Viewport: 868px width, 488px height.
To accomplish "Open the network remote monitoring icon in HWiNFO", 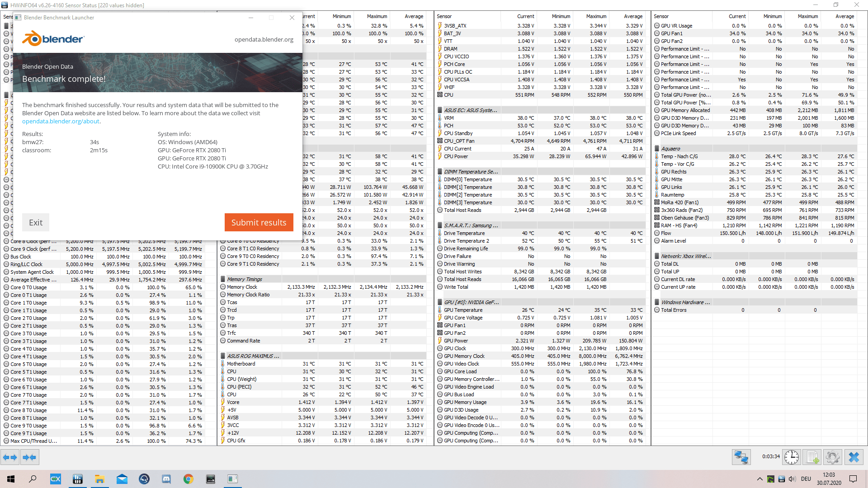I will (x=741, y=457).
